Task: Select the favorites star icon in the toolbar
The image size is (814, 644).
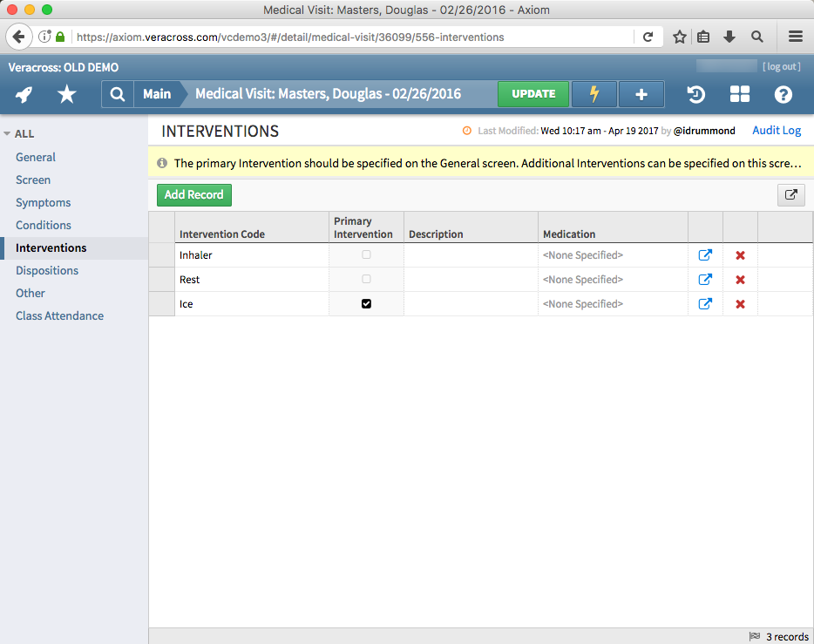Action: click(x=66, y=94)
